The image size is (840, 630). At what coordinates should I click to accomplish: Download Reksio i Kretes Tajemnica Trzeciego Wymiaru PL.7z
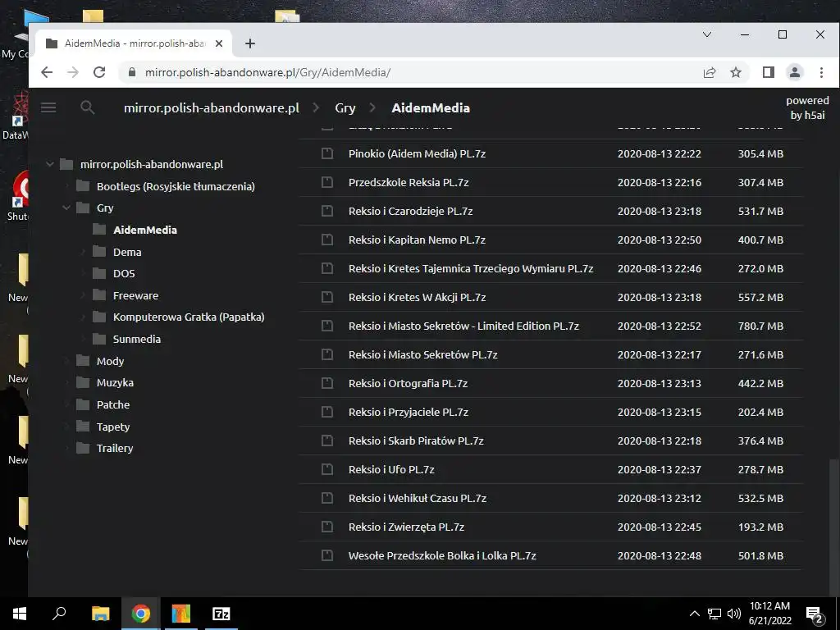pos(470,268)
